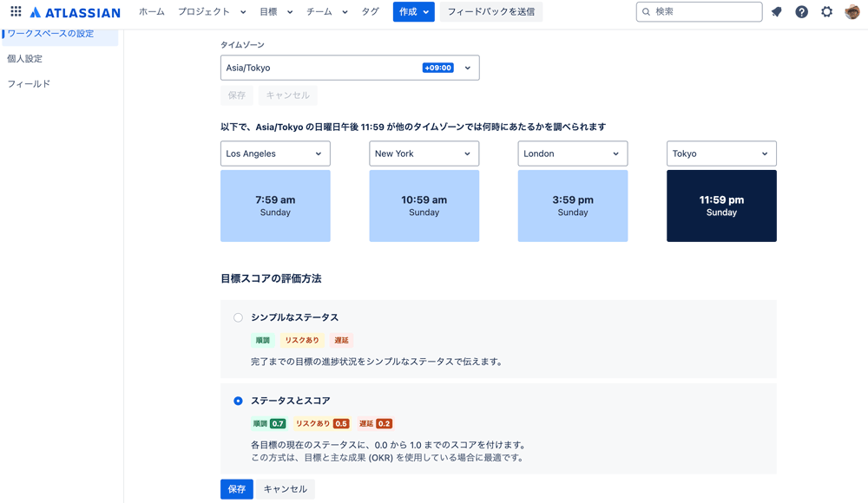Image resolution: width=868 pixels, height=503 pixels.
Task: Click the 遅延 tag under シンプルなステータス
Action: (341, 340)
